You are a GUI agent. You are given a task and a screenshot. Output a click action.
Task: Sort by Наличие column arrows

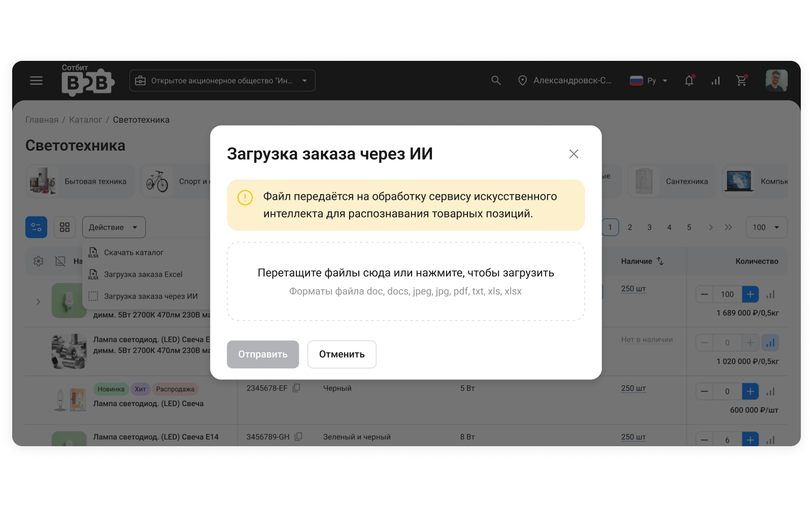point(660,261)
